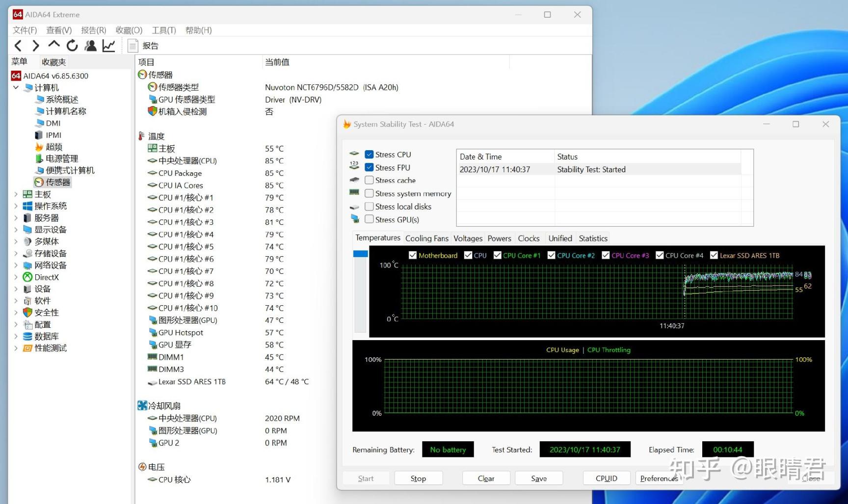Click the blue temperature graph scale slider
This screenshot has height=504, width=848.
tap(360, 254)
